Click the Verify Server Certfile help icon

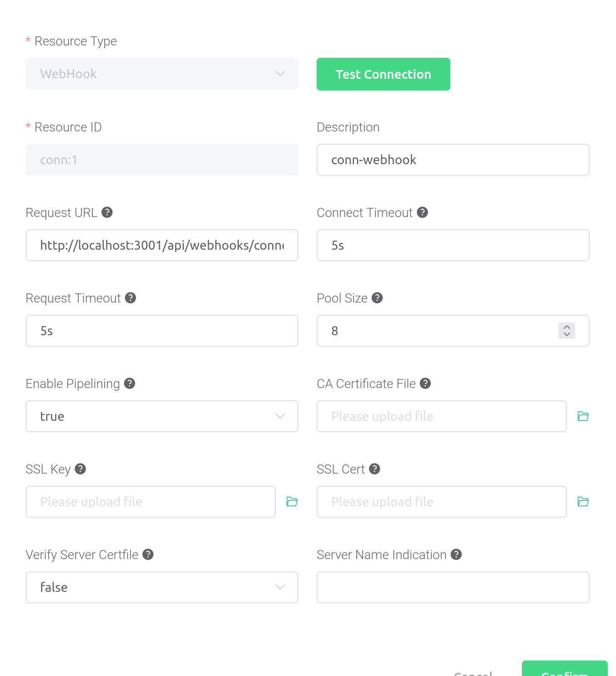point(147,554)
